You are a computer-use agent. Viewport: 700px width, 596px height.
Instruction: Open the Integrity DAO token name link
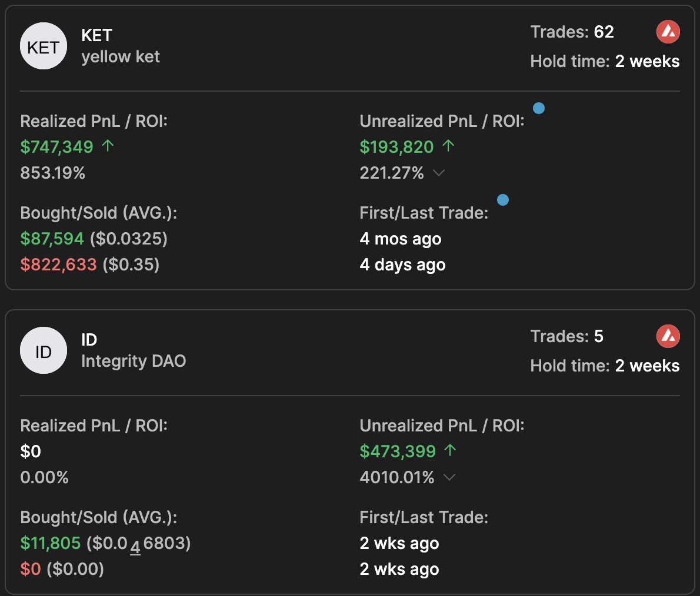[134, 361]
